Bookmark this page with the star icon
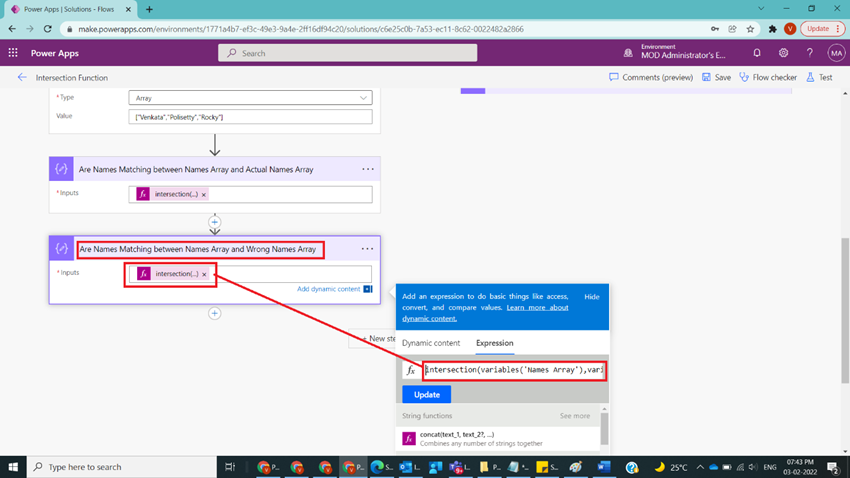 (750, 29)
